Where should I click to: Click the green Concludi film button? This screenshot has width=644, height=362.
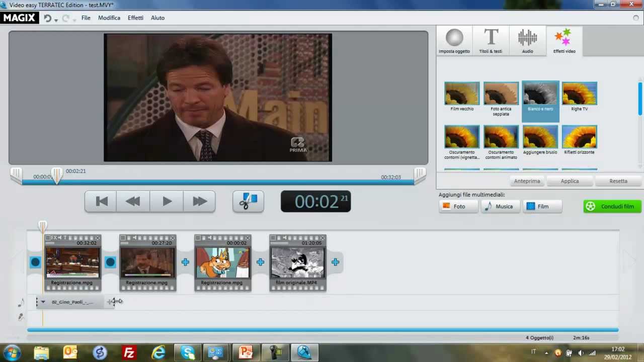612,206
